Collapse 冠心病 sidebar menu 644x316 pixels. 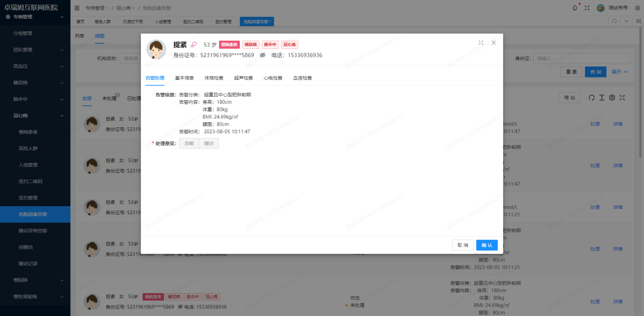pos(35,116)
